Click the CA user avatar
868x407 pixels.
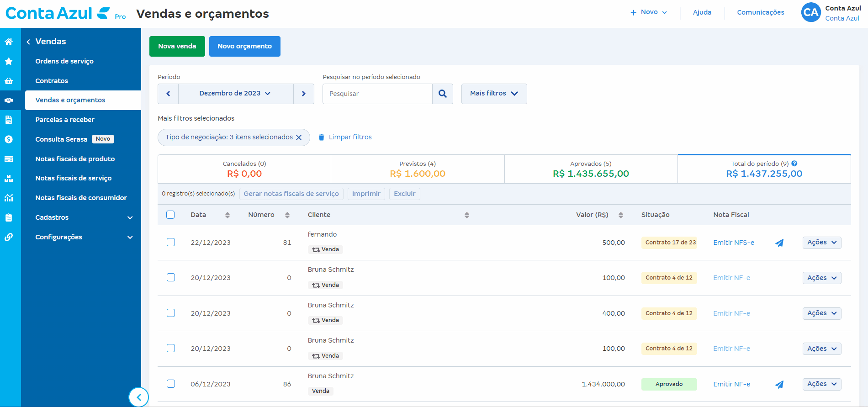coord(811,12)
